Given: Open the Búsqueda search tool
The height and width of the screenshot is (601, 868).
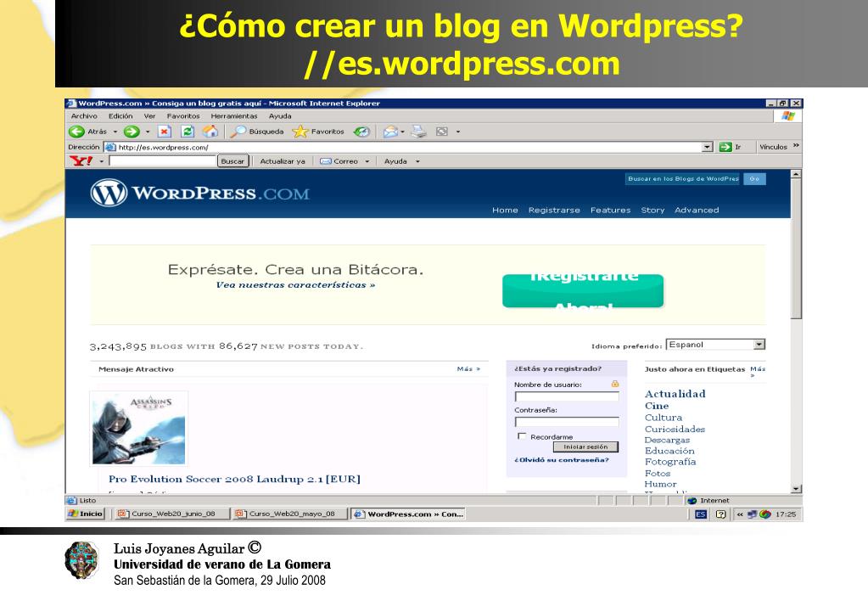Looking at the screenshot, I should (x=257, y=132).
